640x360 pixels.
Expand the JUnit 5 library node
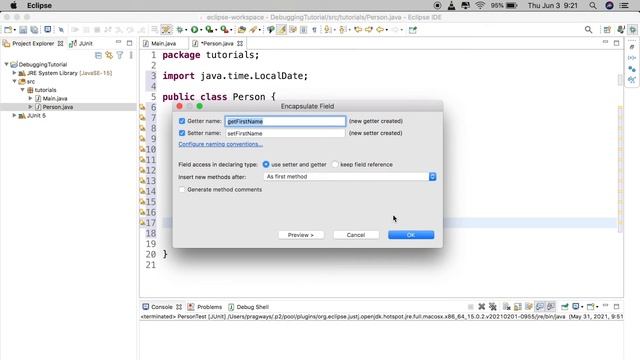[14, 116]
